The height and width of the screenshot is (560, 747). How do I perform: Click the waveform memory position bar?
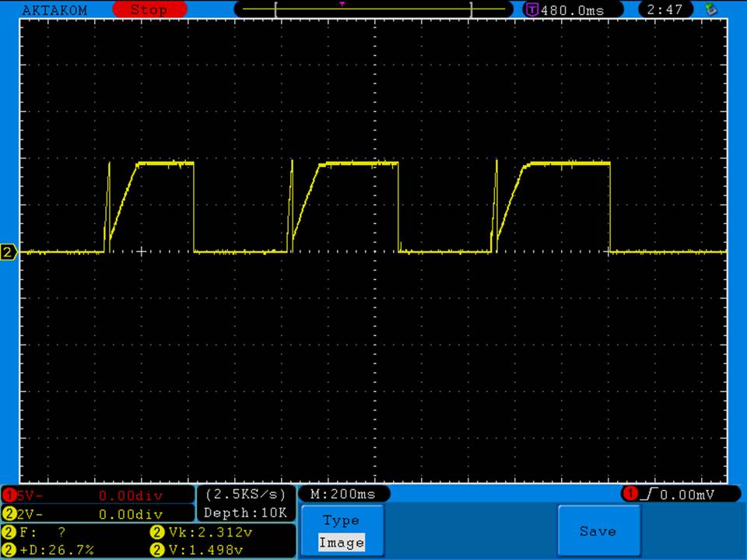373,10
